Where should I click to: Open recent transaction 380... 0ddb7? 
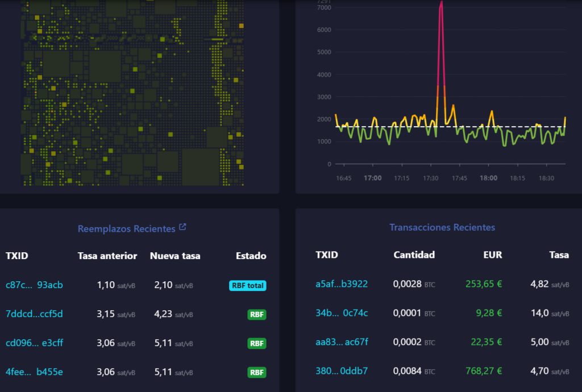(x=342, y=371)
